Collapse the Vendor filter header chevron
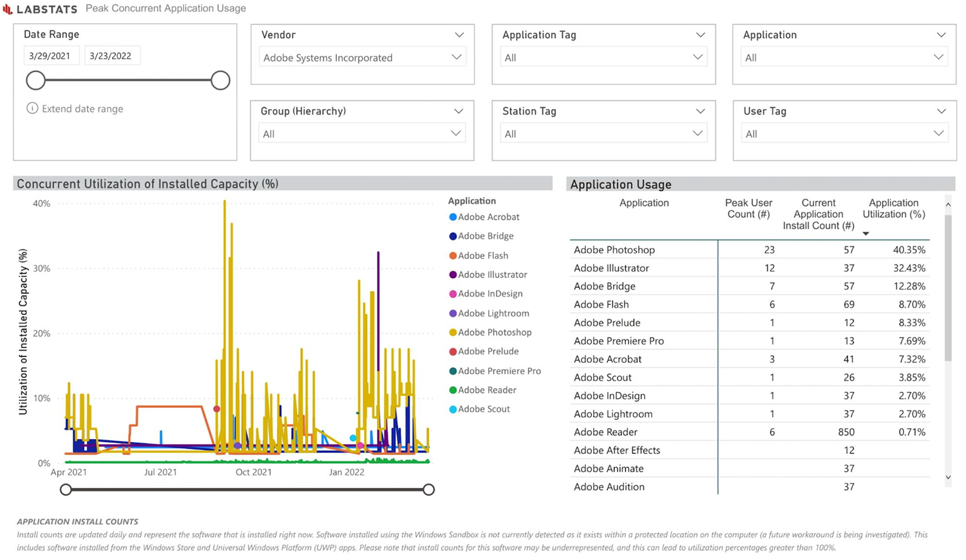Screen dimensions: 966x560 click(x=459, y=35)
